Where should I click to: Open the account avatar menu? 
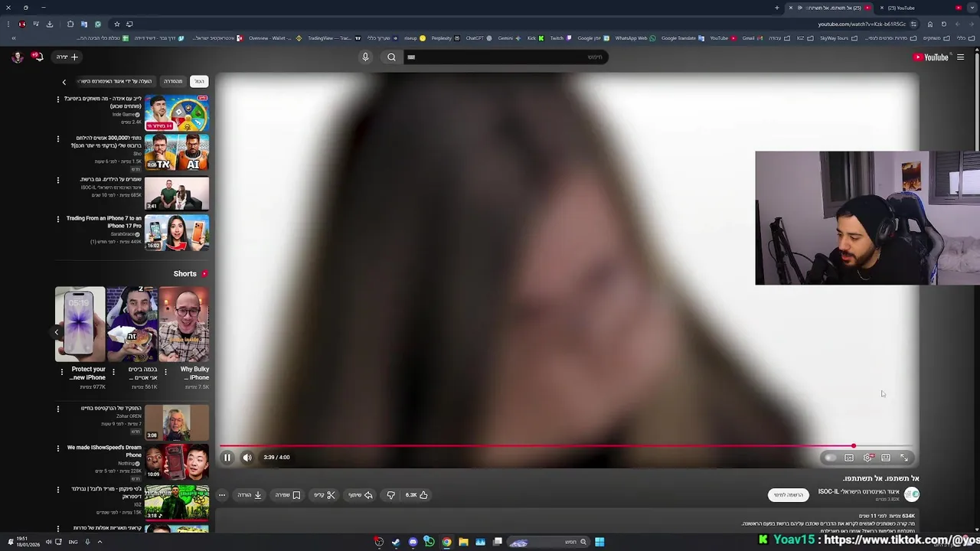pos(17,57)
